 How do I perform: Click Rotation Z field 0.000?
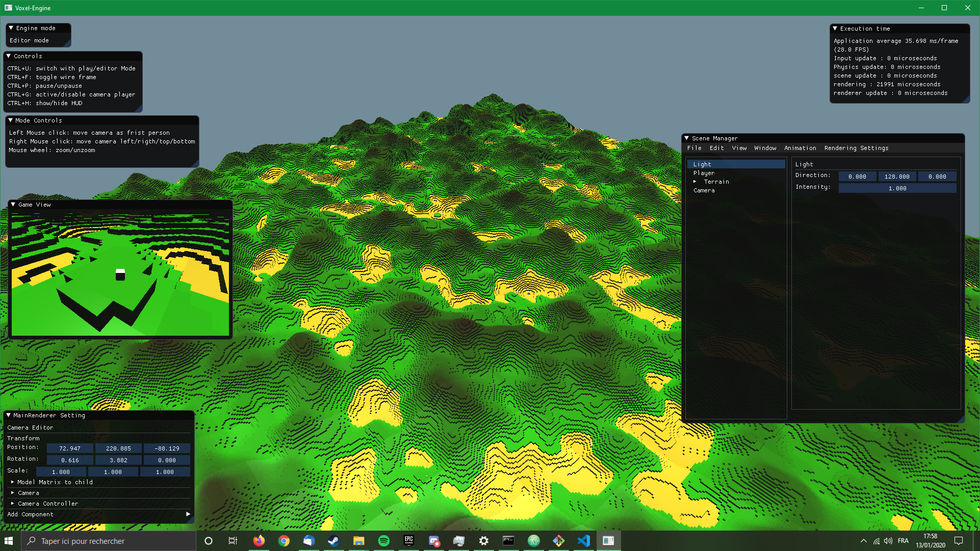coord(167,460)
